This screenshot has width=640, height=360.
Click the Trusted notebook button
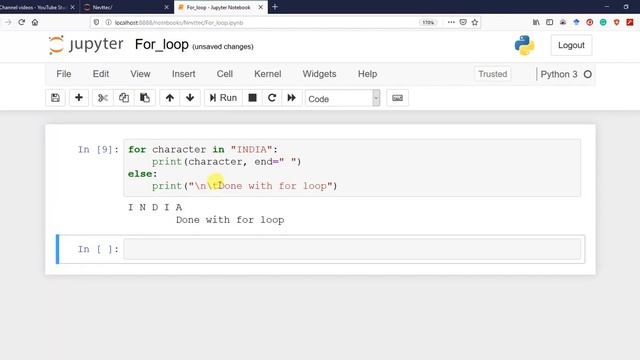[493, 74]
